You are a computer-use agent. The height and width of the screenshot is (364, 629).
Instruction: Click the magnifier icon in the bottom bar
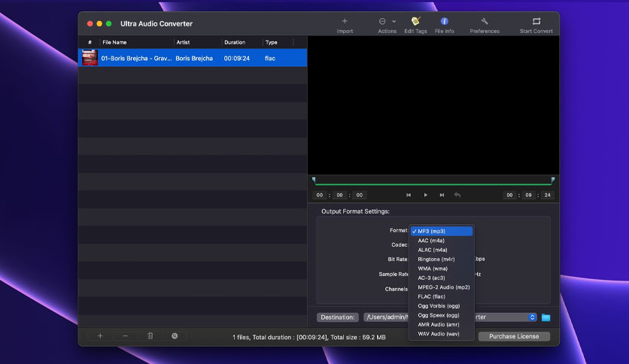[x=175, y=336]
